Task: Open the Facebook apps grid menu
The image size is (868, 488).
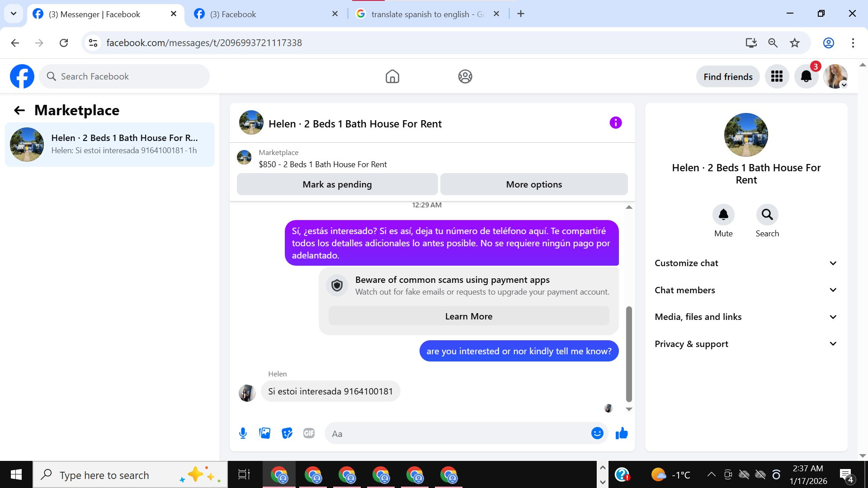Action: point(777,77)
